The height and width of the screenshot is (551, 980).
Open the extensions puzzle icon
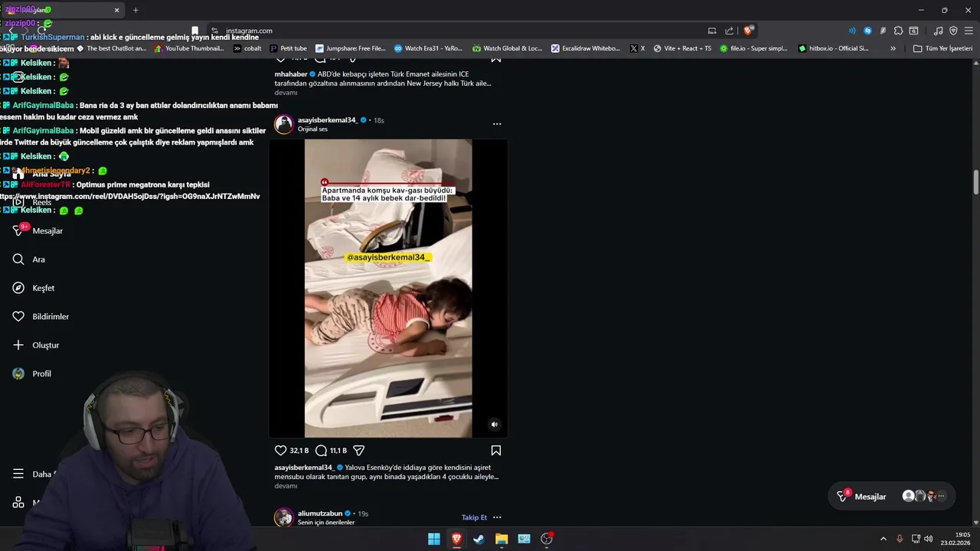[898, 31]
